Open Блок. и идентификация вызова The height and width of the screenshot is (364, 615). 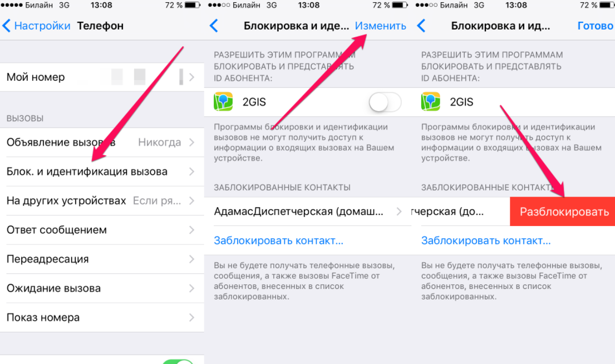click(x=102, y=172)
